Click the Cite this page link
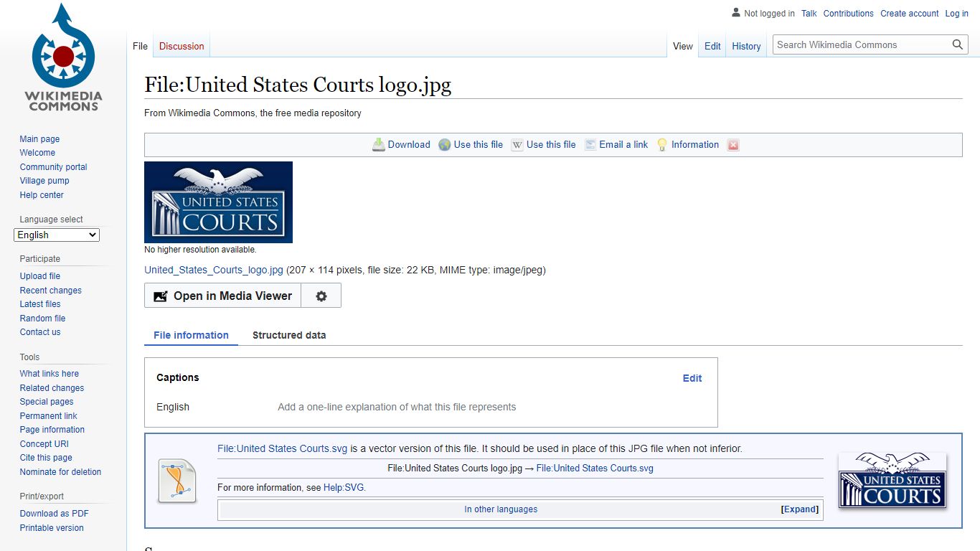The image size is (980, 551). pos(46,458)
